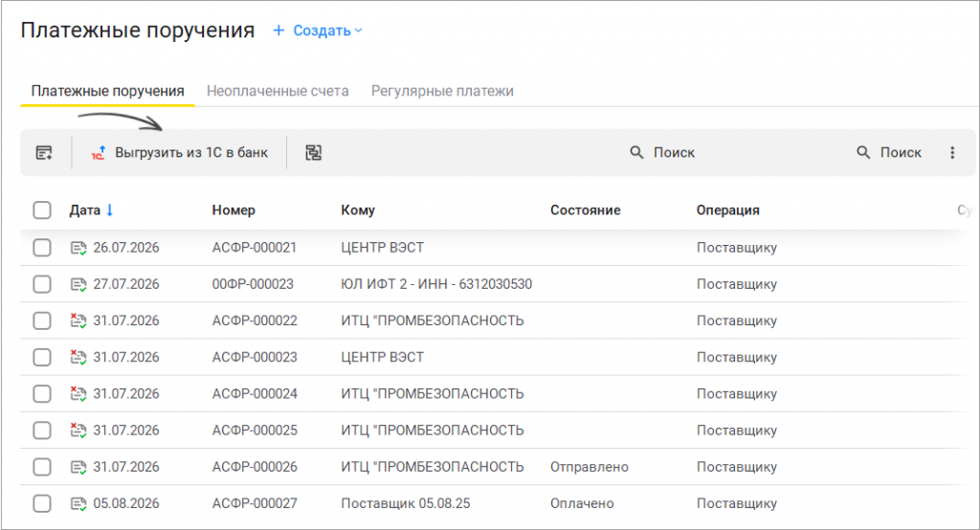Click the list settings icon in toolbar
The width and height of the screenshot is (980, 530).
point(44,152)
